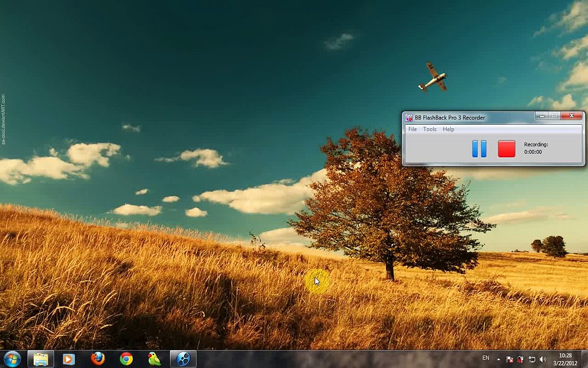This screenshot has width=588, height=368.
Task: Open the Tools menu in FlashBack Recorder
Action: click(x=430, y=129)
